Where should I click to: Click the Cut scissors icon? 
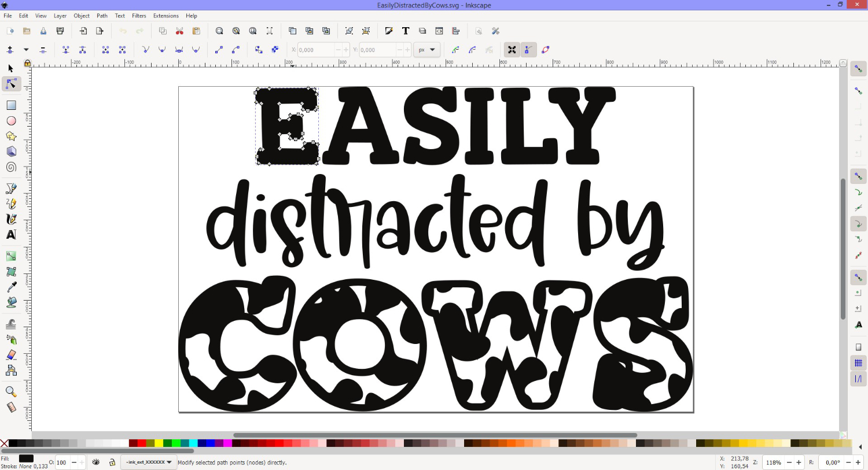(x=179, y=31)
